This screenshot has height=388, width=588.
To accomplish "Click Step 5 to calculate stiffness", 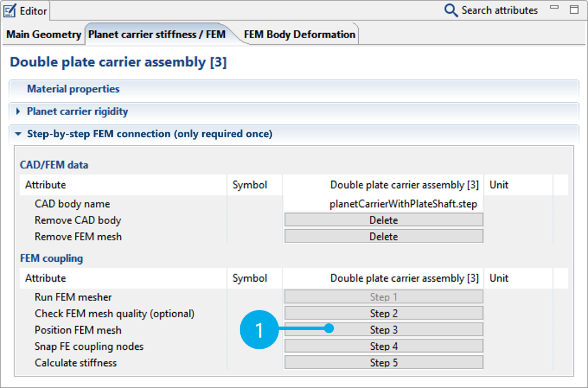I will [x=383, y=363].
